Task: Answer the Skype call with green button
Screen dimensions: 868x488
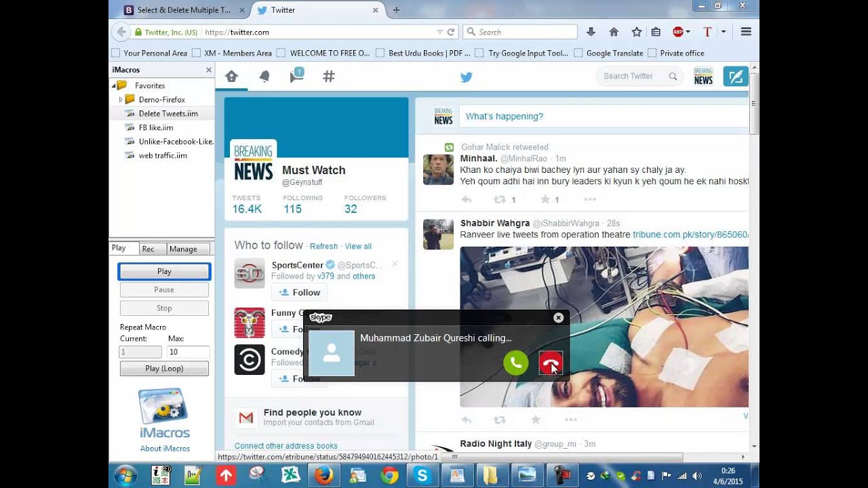Action: click(516, 363)
